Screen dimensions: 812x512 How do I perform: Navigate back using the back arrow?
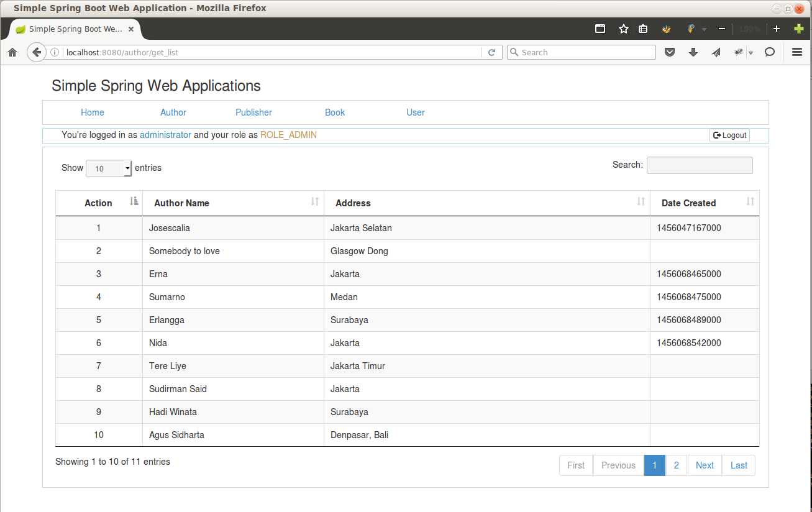coord(36,52)
